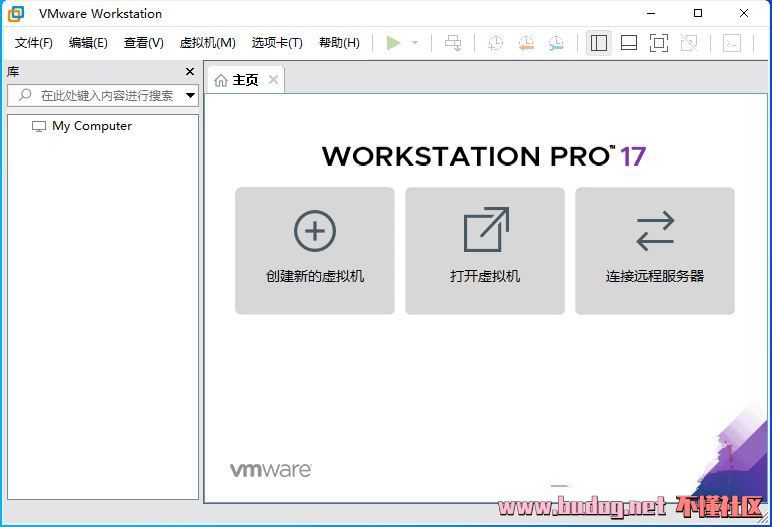Open the 选项卡(T) menu
772x527 pixels.
[277, 43]
